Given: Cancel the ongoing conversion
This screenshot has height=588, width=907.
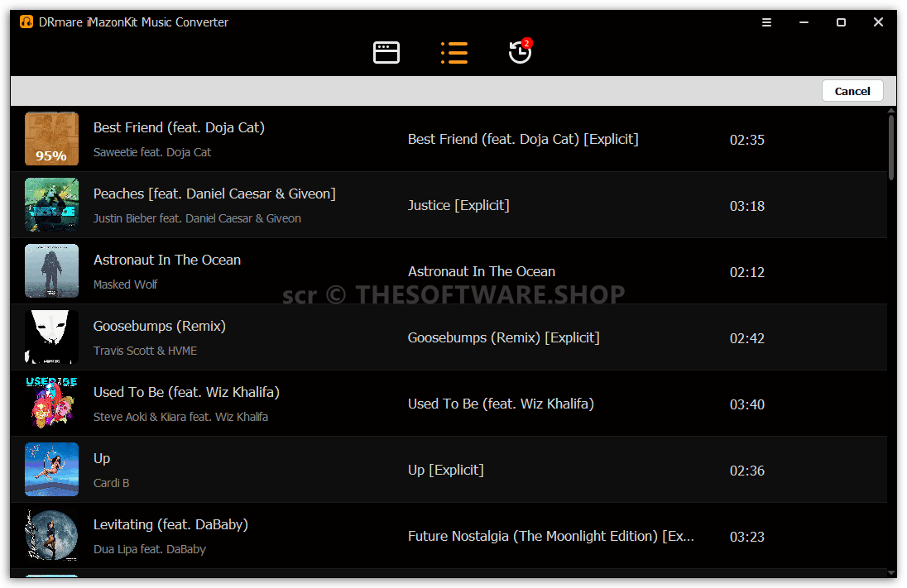Looking at the screenshot, I should coord(852,91).
